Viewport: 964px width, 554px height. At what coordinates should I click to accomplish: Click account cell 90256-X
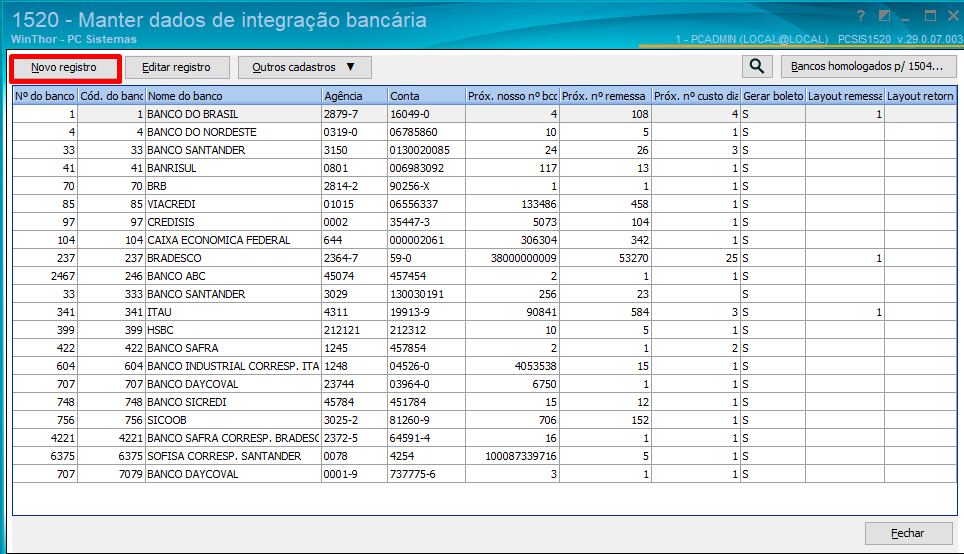pos(426,186)
